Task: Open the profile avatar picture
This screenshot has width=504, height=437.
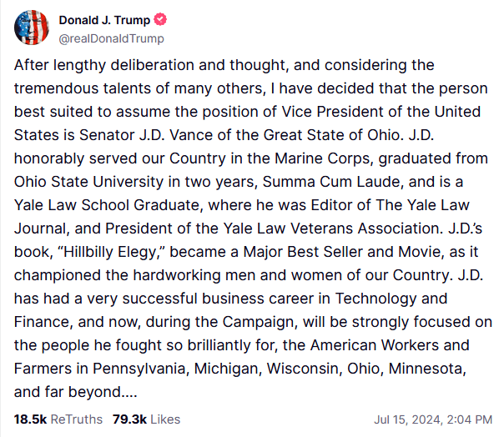Action: coord(31,28)
